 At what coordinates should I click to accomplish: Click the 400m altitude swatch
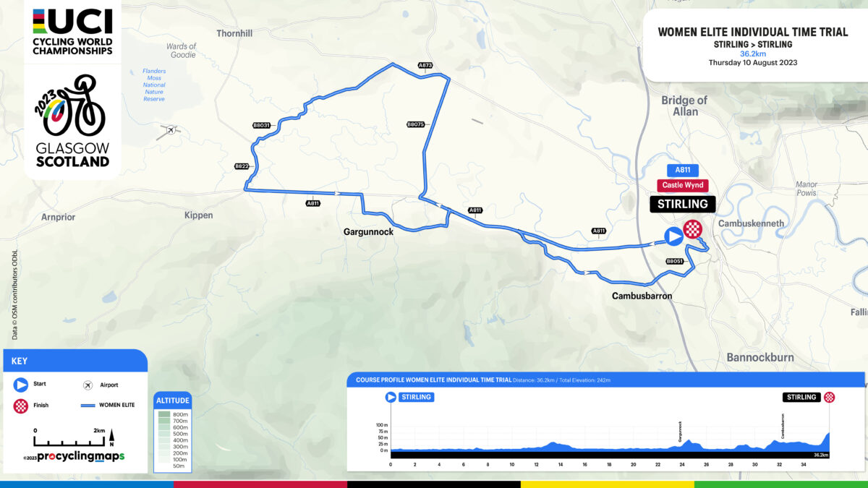(x=164, y=440)
